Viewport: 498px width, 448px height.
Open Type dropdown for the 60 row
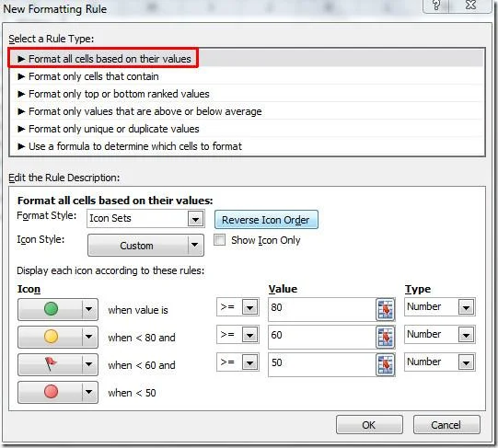tap(440, 334)
